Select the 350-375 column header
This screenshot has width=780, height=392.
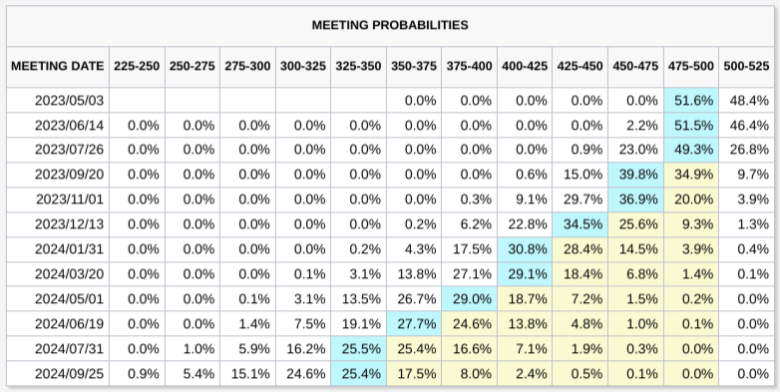click(414, 66)
